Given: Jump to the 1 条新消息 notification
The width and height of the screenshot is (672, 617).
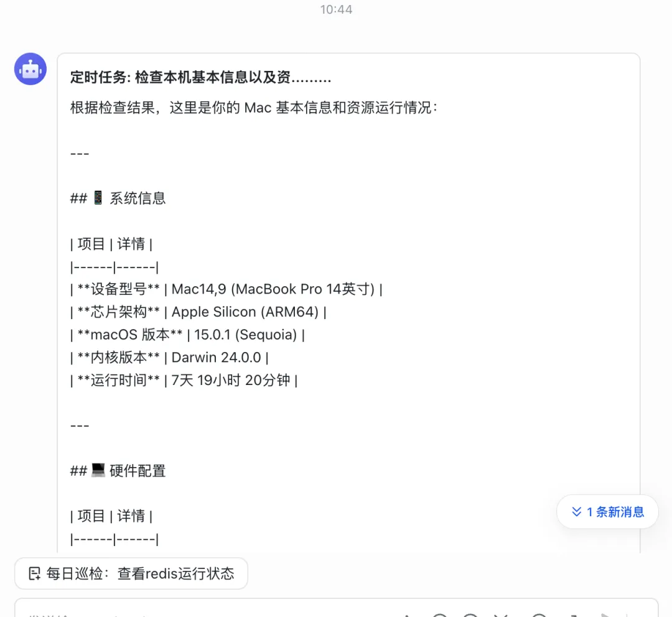Looking at the screenshot, I should [x=607, y=512].
